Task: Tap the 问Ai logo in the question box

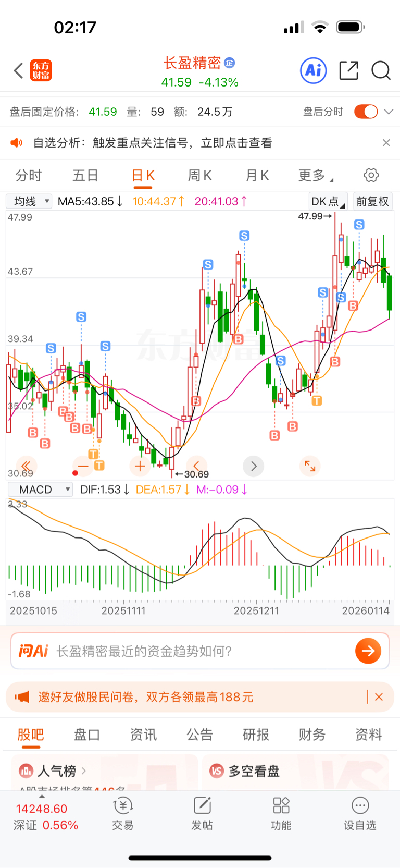Action: (x=33, y=651)
